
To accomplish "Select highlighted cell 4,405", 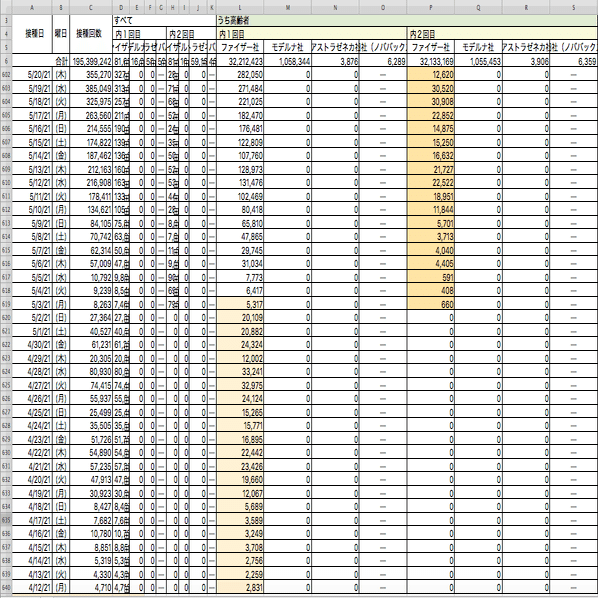I will tap(431, 264).
